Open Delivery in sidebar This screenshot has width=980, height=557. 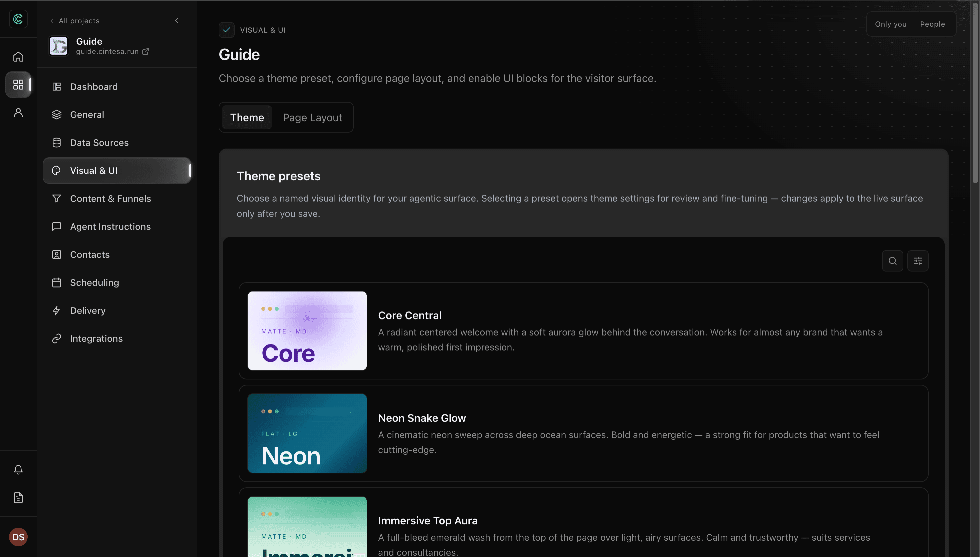[117, 310]
